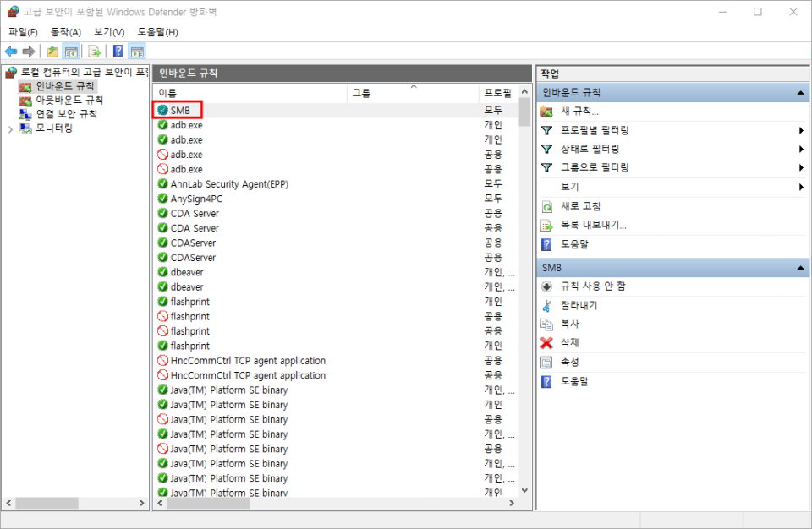Click the 프로필 column header
812x529 pixels.
[497, 93]
